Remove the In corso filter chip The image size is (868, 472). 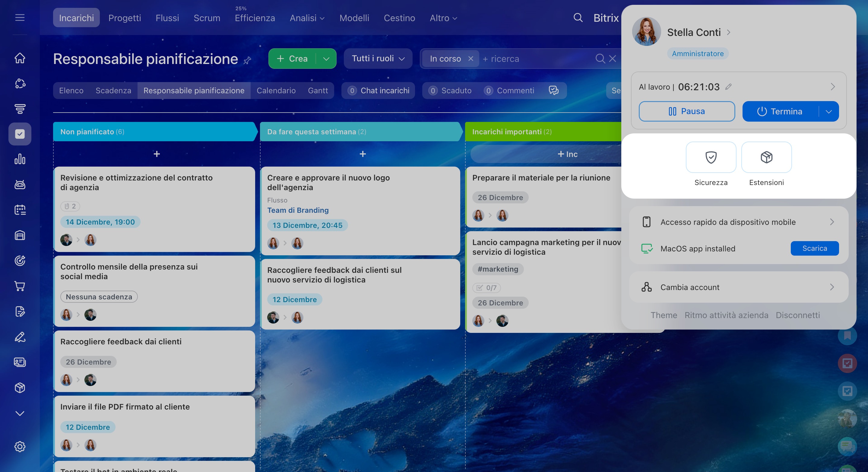point(471,59)
